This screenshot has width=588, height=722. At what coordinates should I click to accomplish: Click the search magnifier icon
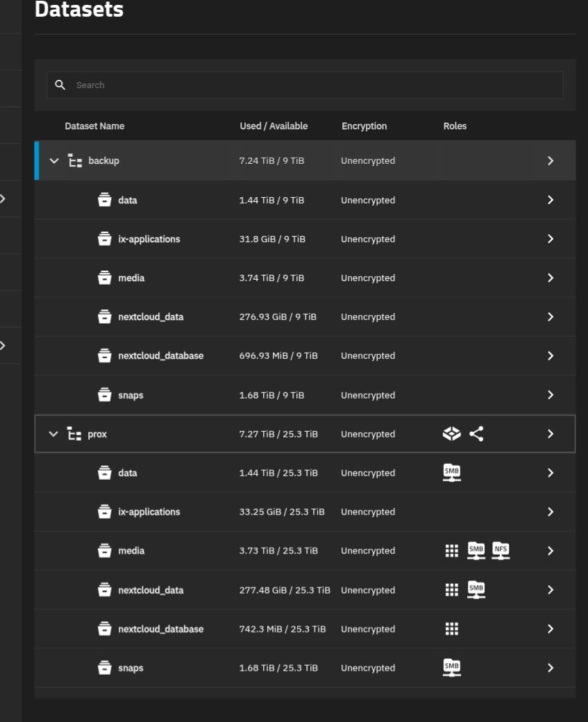pos(60,85)
